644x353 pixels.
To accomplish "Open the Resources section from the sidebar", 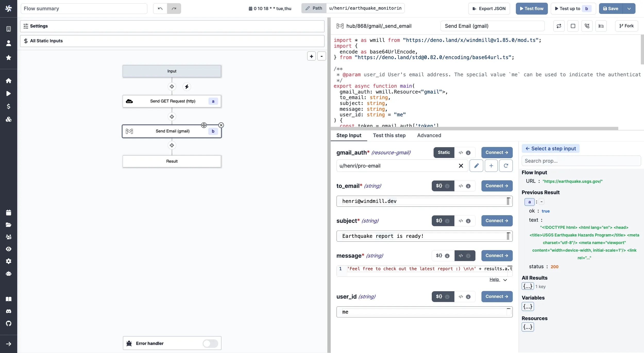I will (x=9, y=119).
